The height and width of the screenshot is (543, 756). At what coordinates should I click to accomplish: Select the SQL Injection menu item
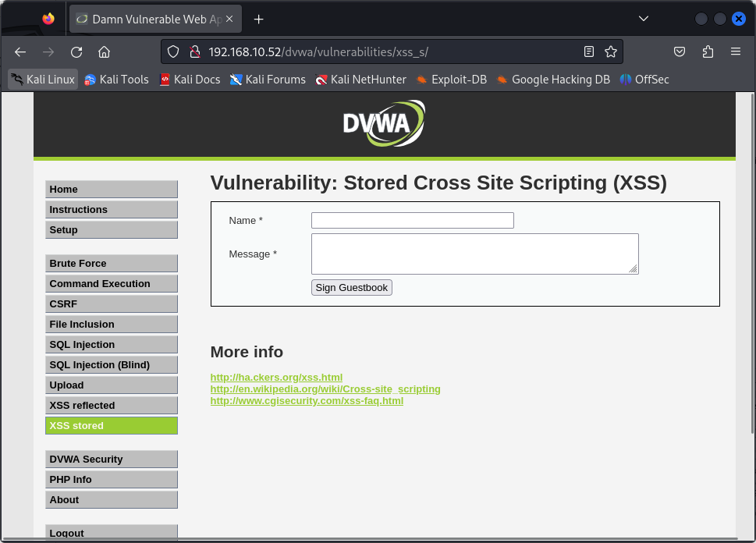click(x=112, y=344)
